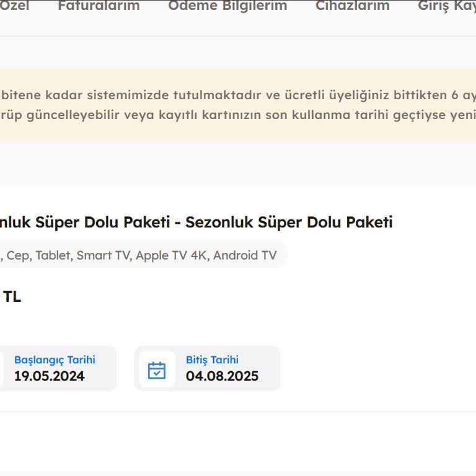Open the Faturalarım tab

point(99,6)
